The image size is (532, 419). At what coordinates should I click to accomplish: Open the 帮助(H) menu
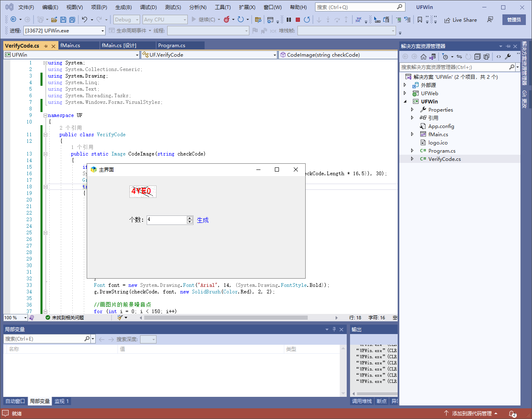[298, 7]
